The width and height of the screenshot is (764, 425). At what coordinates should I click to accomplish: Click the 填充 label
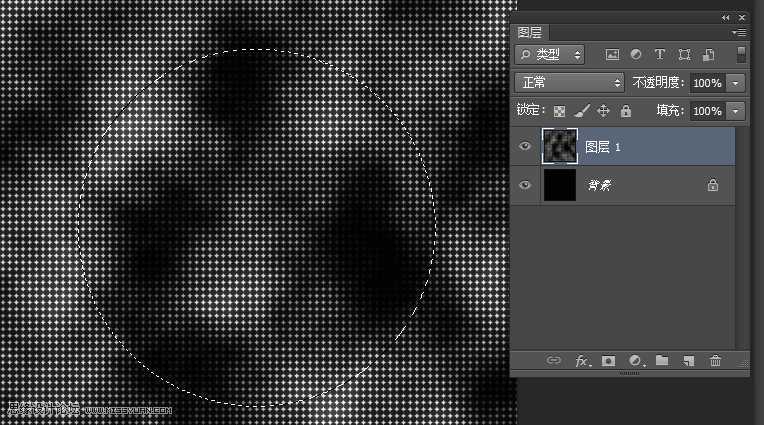click(x=669, y=111)
